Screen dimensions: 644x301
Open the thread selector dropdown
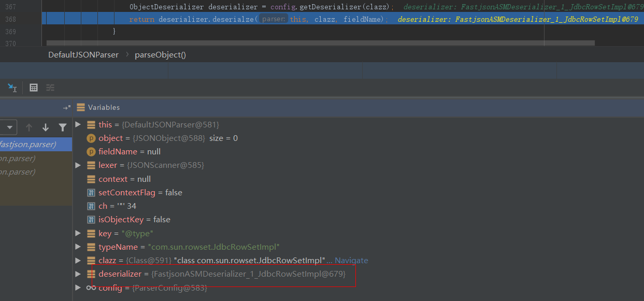tap(8, 127)
